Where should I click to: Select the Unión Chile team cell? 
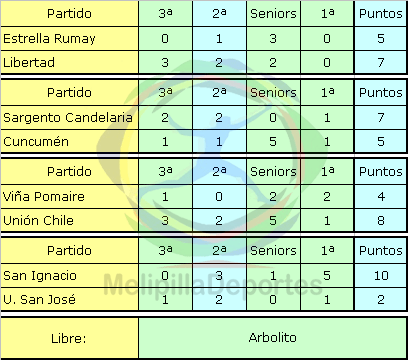pos(69,221)
